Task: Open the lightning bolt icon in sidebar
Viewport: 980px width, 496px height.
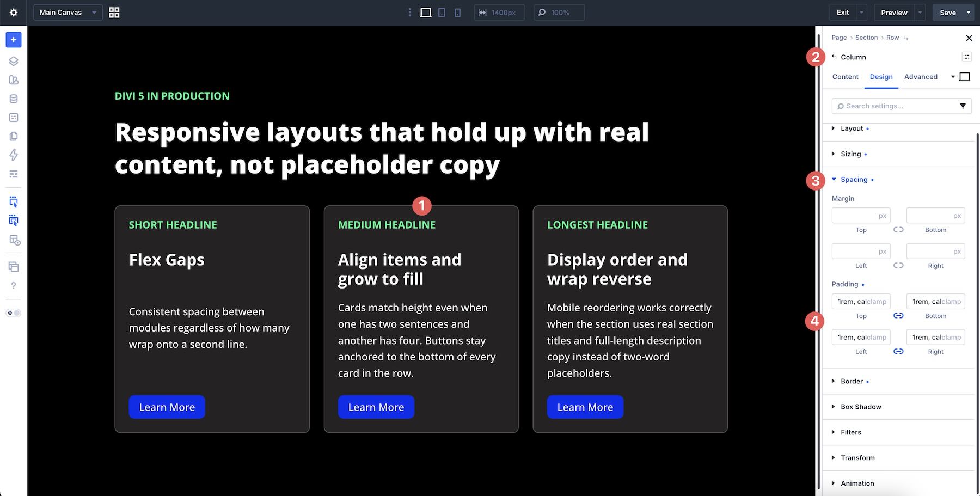Action: click(14, 155)
